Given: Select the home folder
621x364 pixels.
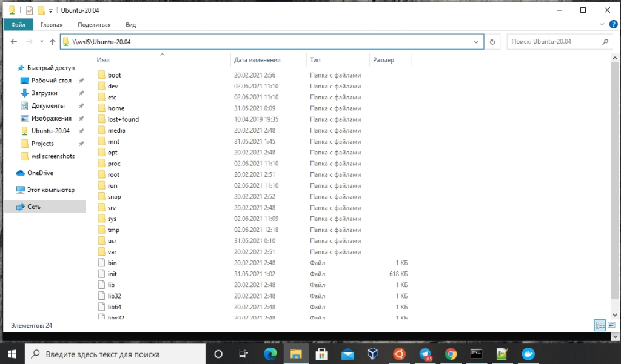Looking at the screenshot, I should pyautogui.click(x=116, y=108).
